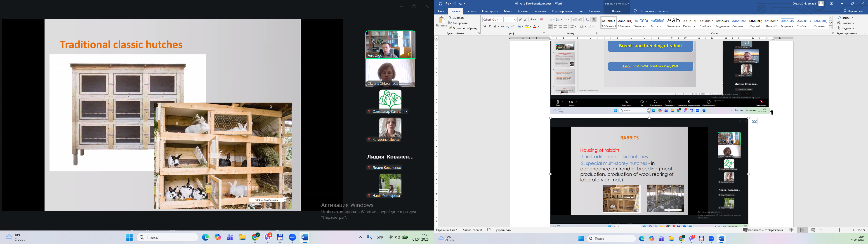Click the Clear Formatting eraser icon
The image size is (868, 244).
[542, 20]
